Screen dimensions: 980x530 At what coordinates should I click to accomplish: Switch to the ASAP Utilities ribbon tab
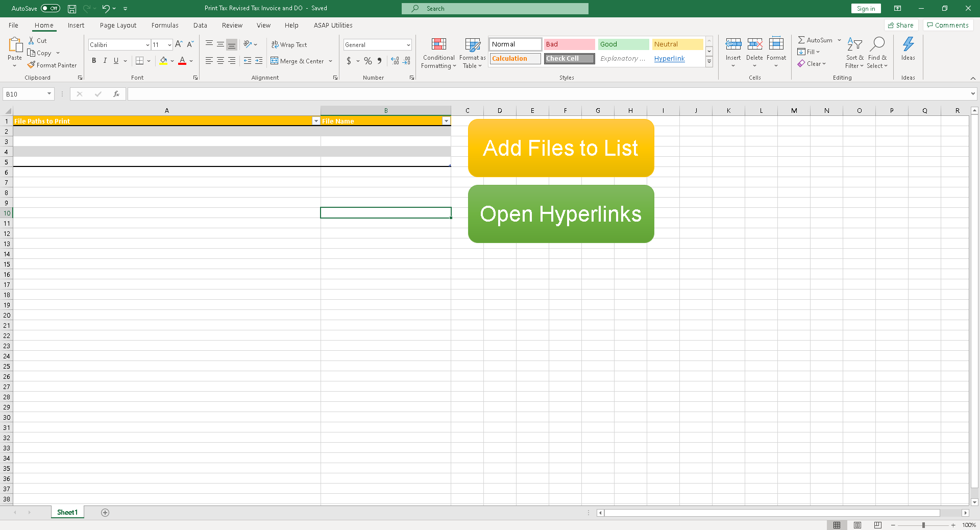[332, 25]
